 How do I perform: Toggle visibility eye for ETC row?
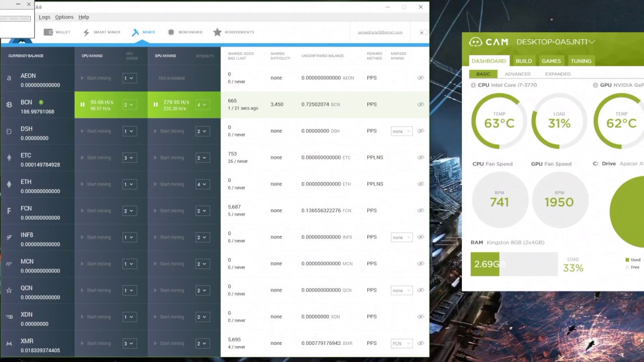pyautogui.click(x=421, y=158)
